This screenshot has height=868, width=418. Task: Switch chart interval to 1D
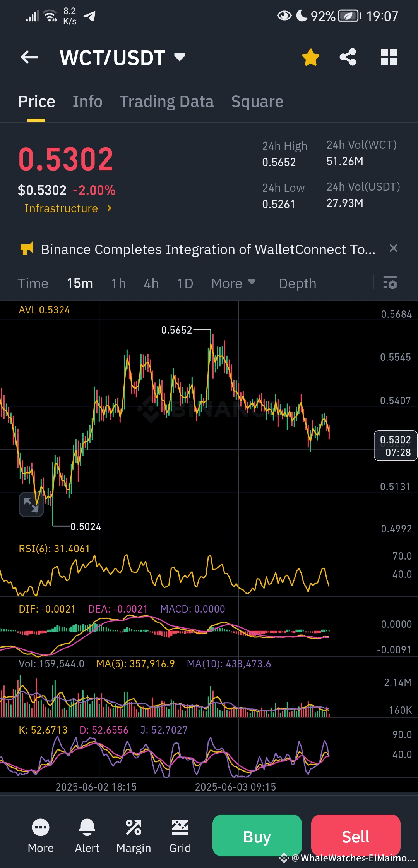[x=185, y=284]
